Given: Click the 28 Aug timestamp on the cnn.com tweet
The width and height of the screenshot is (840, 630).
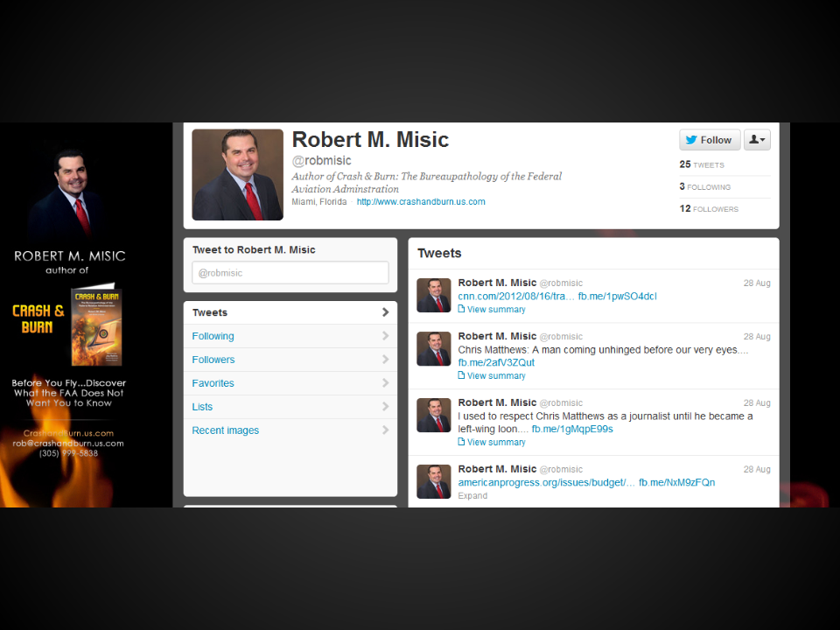Looking at the screenshot, I should [x=757, y=283].
